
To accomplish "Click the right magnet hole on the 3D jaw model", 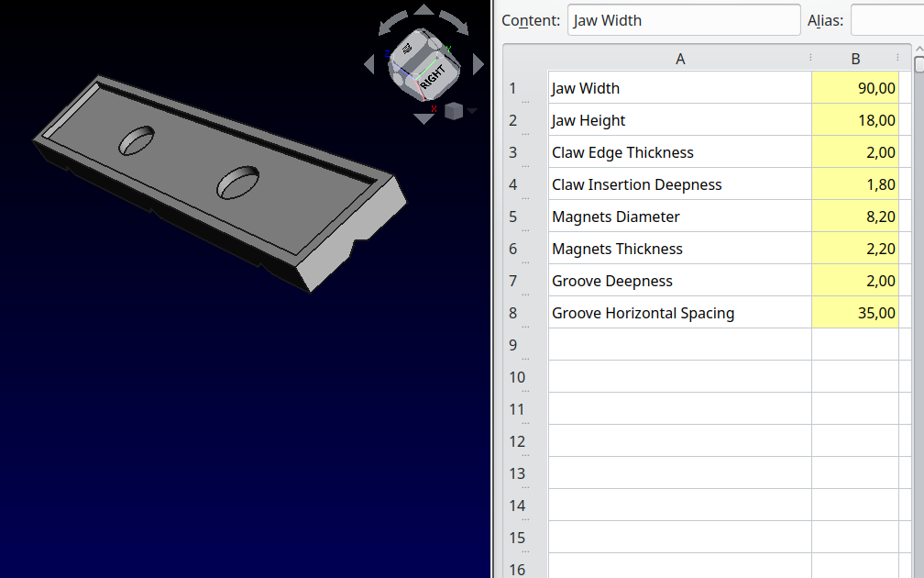I will coord(238,183).
